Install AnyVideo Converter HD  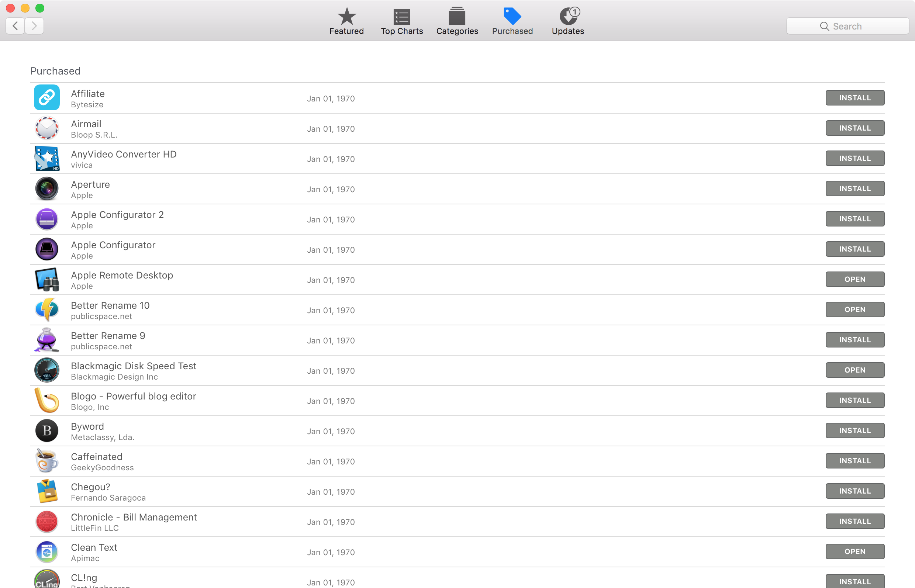point(854,158)
